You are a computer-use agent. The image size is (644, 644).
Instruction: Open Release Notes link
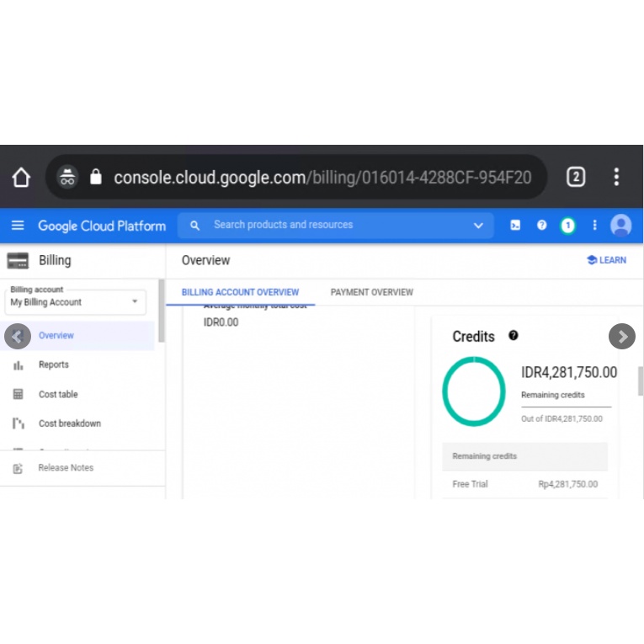66,468
